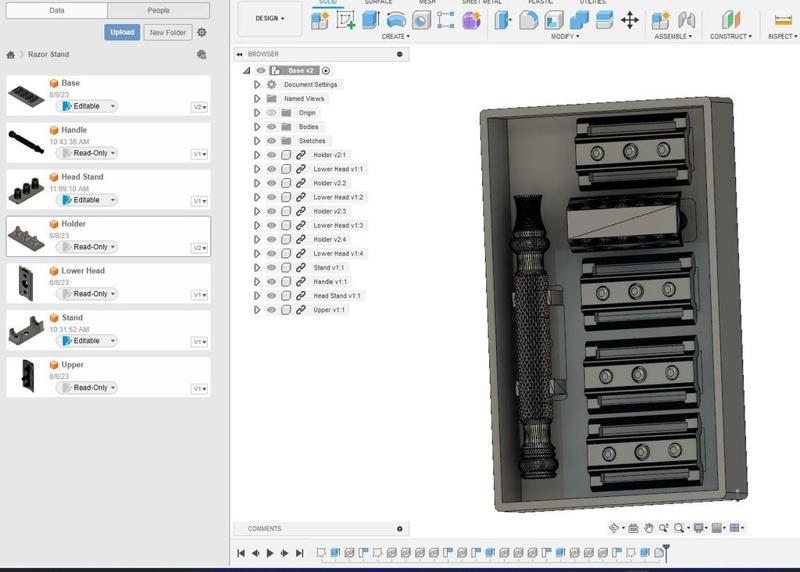This screenshot has width=800, height=572.
Task: Select the Extrude tool in toolbar
Action: click(x=371, y=20)
